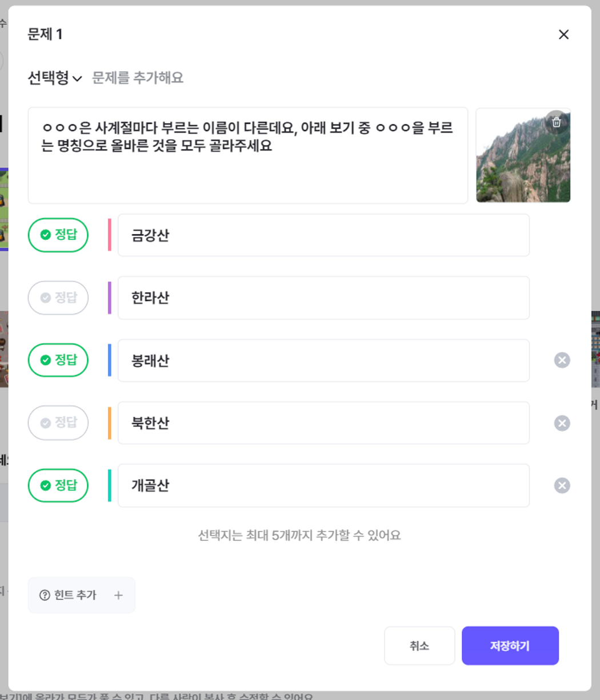Viewport: 600px width, 700px height.
Task: Remove the 봉래산 answer choice
Action: point(562,360)
